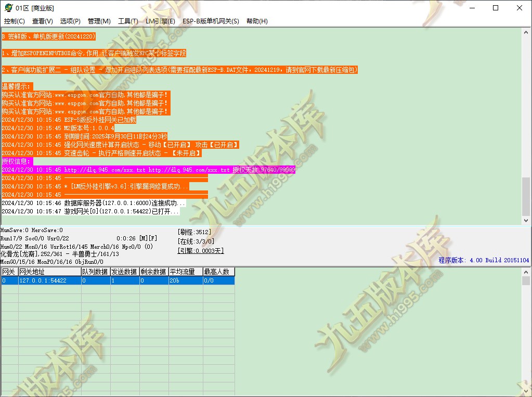Viewport: 532px width, 397px height.
Task: Click log line 强化网关速度计算开启状态
Action: (120, 145)
